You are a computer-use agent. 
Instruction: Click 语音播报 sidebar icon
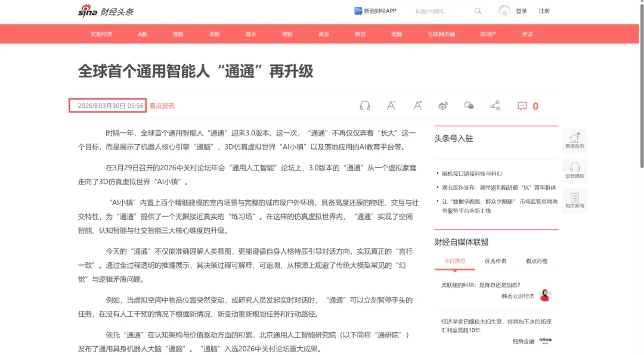coord(575,170)
